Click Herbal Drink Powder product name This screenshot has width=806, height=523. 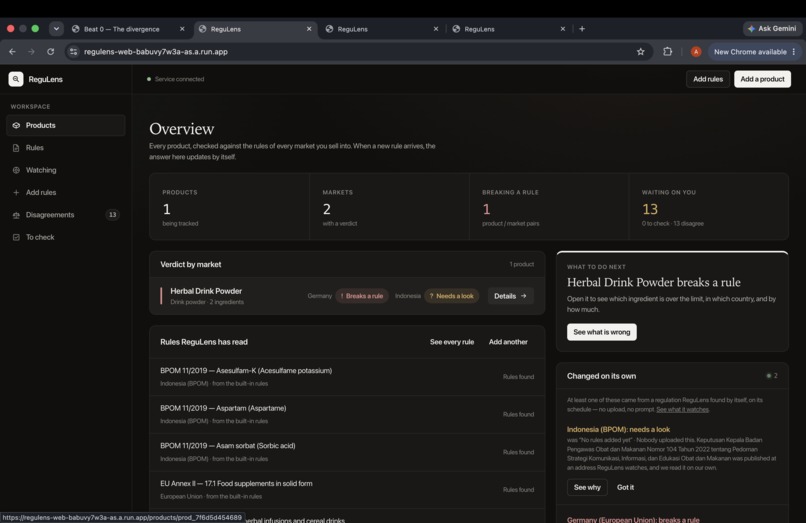pos(206,291)
